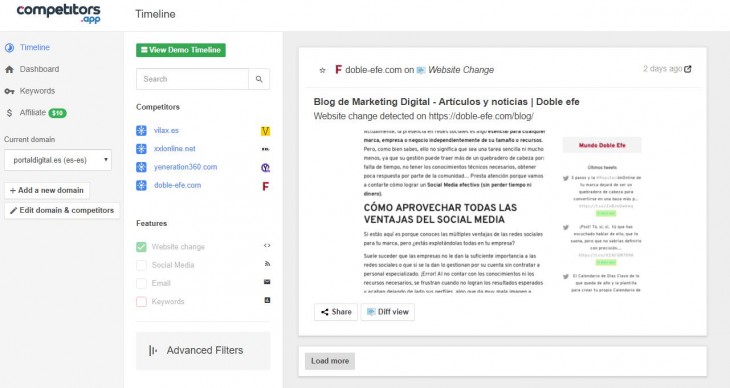Select competitor doble-efe.com in list
730x388 pixels.
point(177,185)
